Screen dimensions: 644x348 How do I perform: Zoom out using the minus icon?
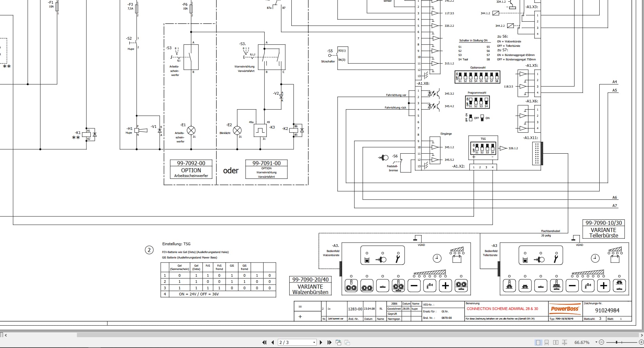tap(601, 342)
